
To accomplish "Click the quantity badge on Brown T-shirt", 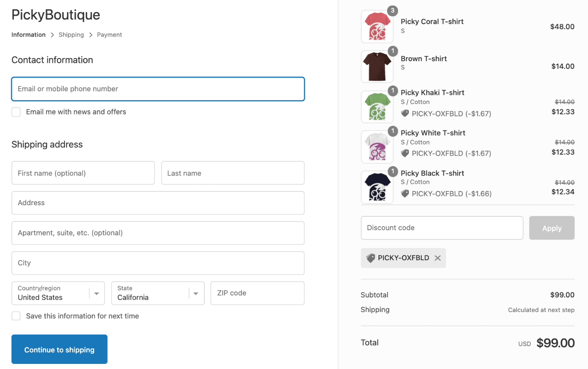I will point(392,51).
